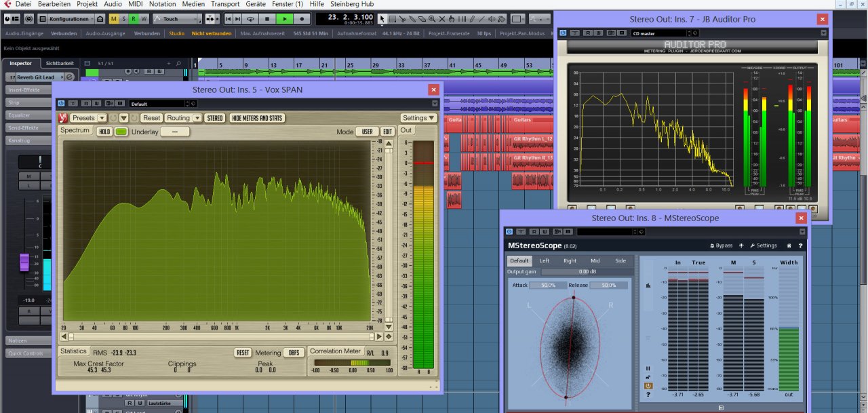Switch to the Mid tab in MStereoScope
The image size is (868, 413).
(x=595, y=260)
